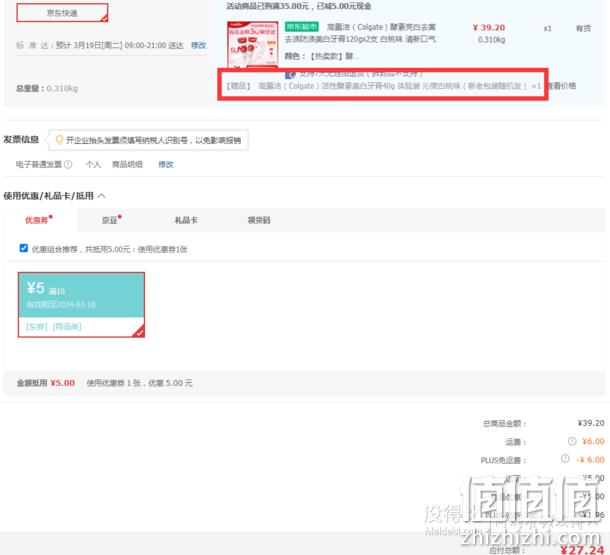Click the info icon beside 运费 amount
This screenshot has height=555, width=610.
572,441
